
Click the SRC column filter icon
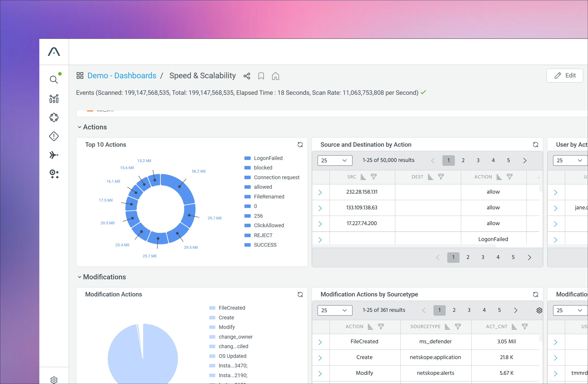374,177
